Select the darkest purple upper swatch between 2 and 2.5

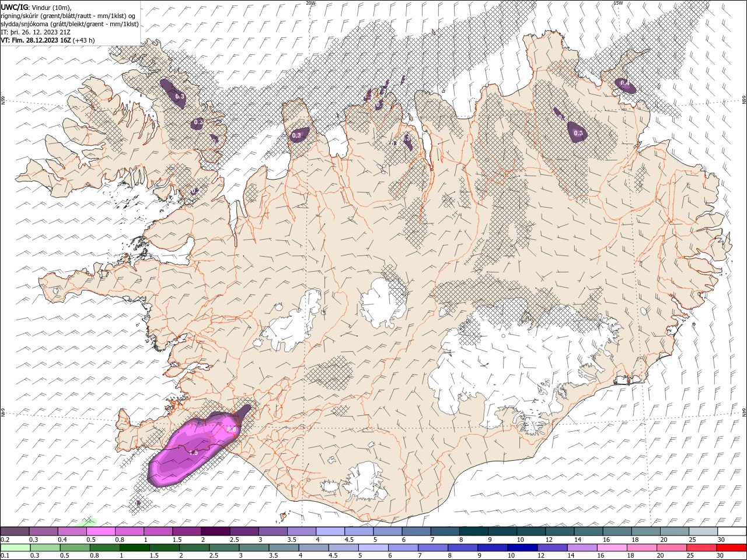pyautogui.click(x=215, y=531)
